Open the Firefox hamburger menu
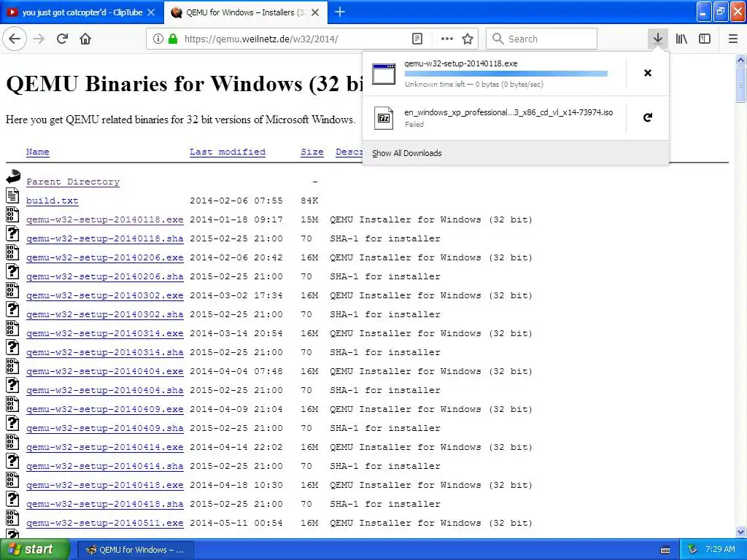 pyautogui.click(x=733, y=39)
